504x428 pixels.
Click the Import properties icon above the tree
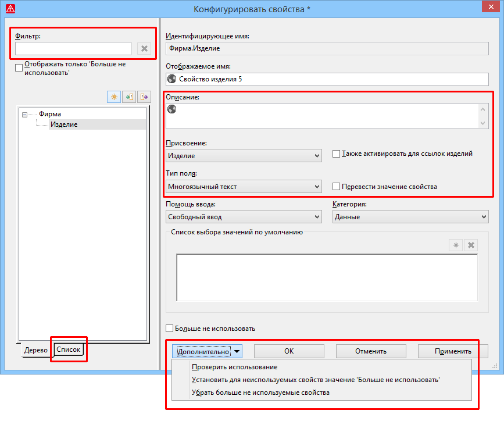(129, 97)
